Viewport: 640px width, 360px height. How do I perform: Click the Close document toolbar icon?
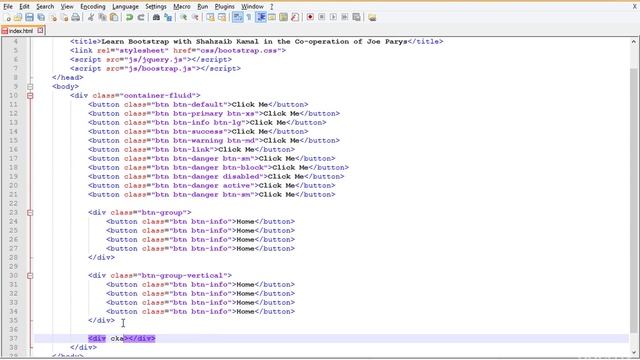pyautogui.click(x=53, y=17)
